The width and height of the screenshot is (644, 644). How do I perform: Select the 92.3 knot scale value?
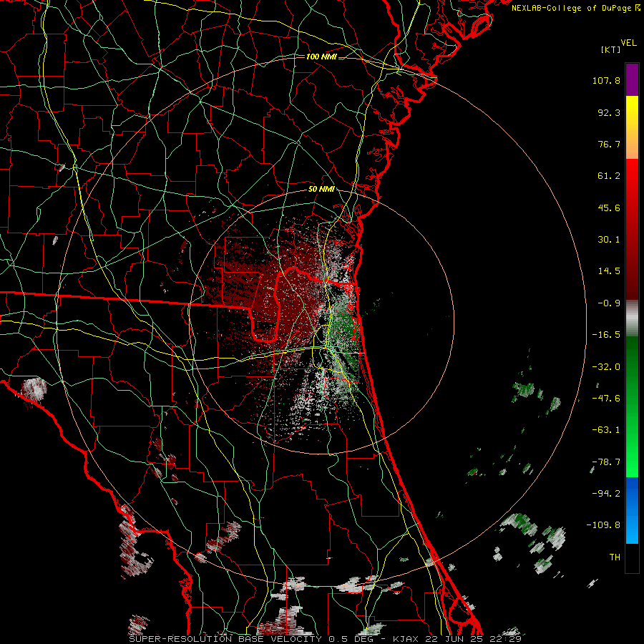tap(609, 112)
